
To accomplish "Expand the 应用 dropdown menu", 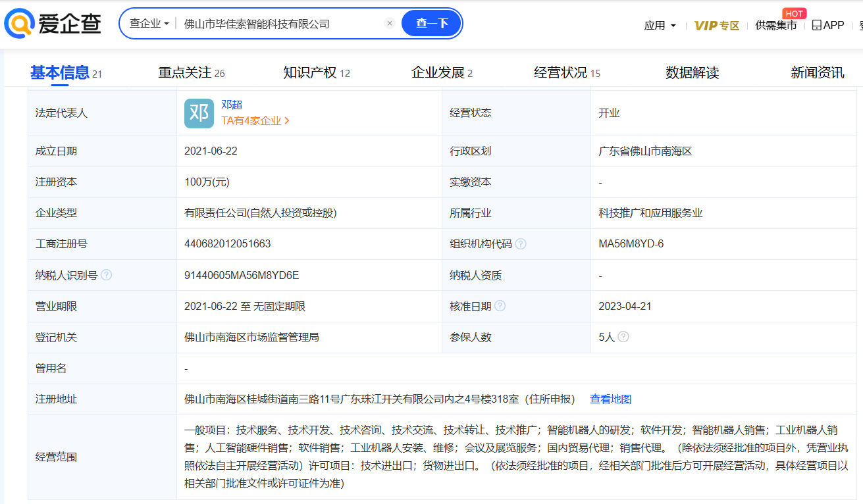I will (660, 26).
